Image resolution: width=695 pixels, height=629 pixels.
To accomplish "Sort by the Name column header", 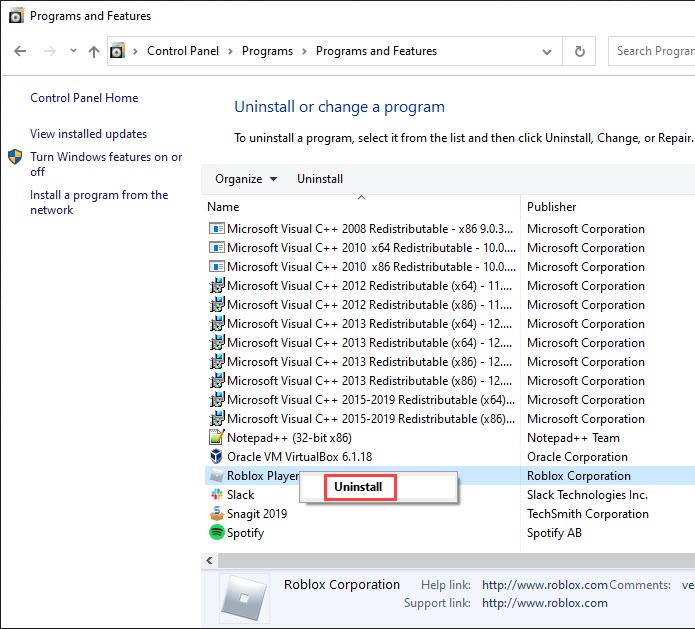I will click(223, 207).
